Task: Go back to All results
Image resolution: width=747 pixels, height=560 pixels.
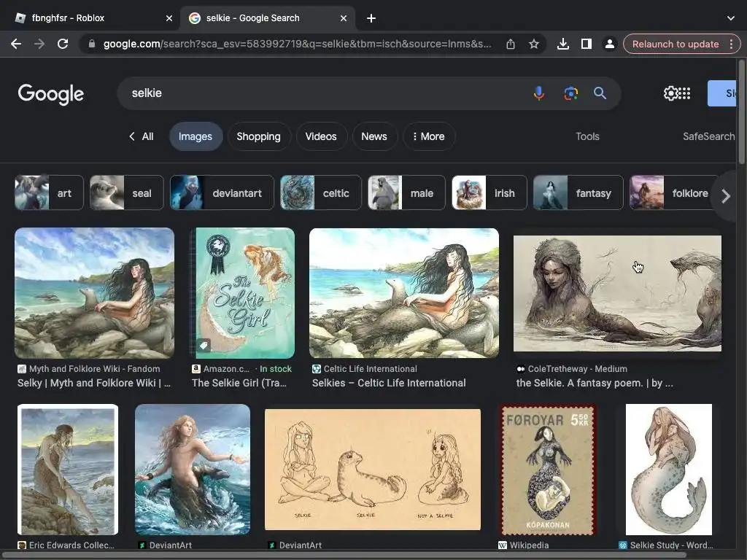Action: [x=141, y=136]
